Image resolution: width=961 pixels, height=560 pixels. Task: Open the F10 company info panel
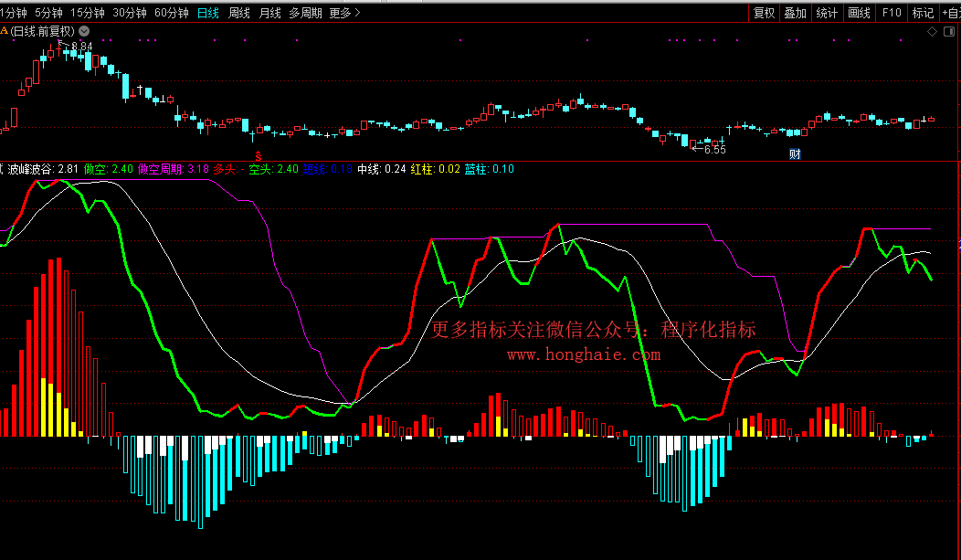[x=892, y=13]
